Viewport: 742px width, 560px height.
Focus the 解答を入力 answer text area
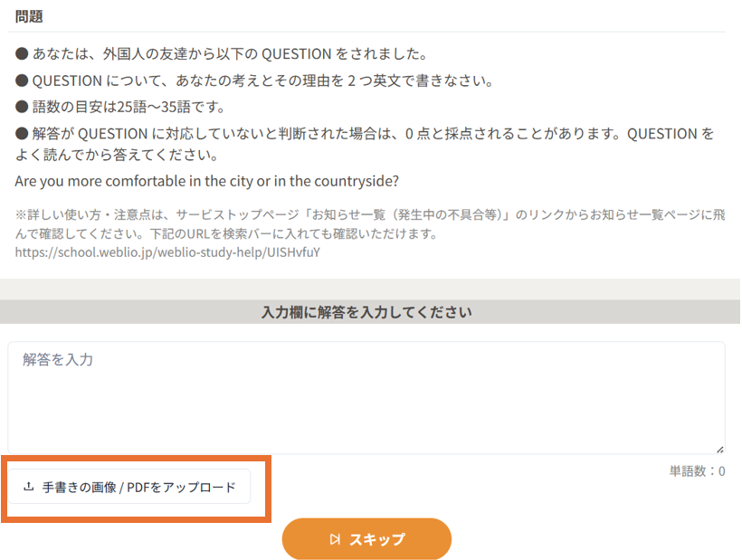[x=366, y=398]
